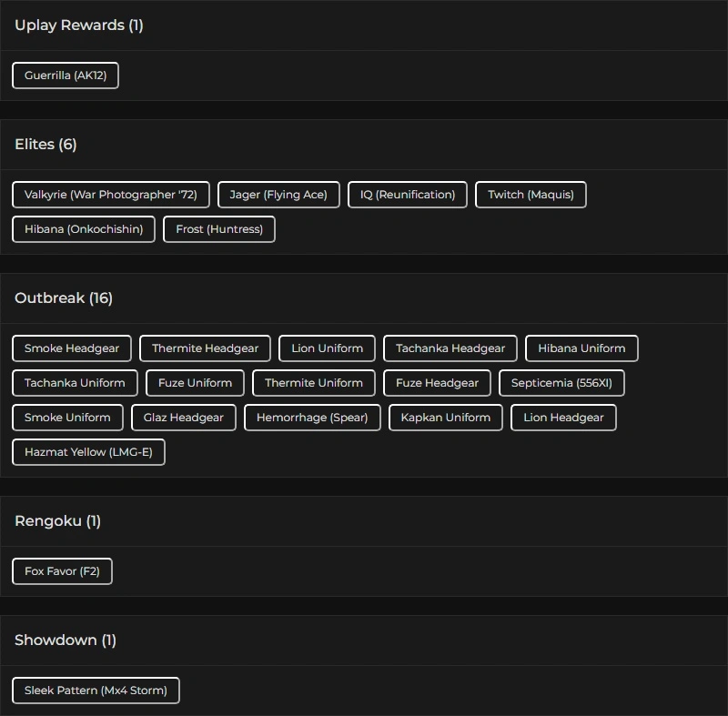Choose the Hazmat Yellow (LMG-E) skin
The image size is (728, 716).
(88, 452)
